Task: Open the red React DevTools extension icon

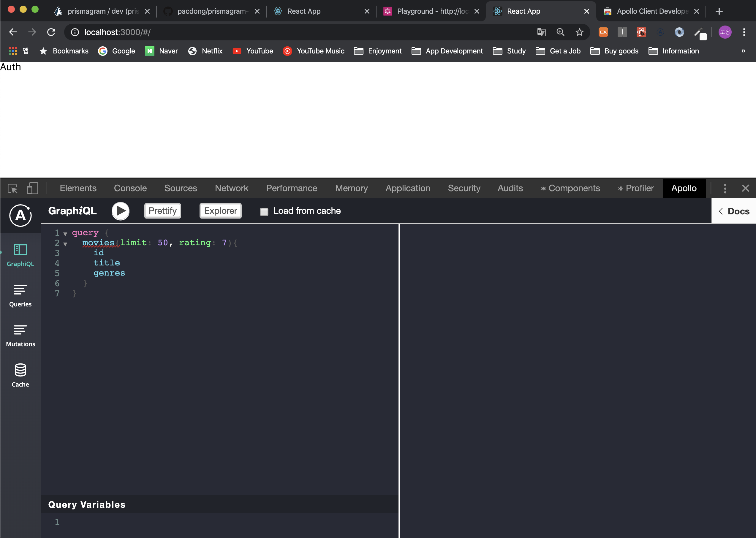Action: click(x=641, y=32)
